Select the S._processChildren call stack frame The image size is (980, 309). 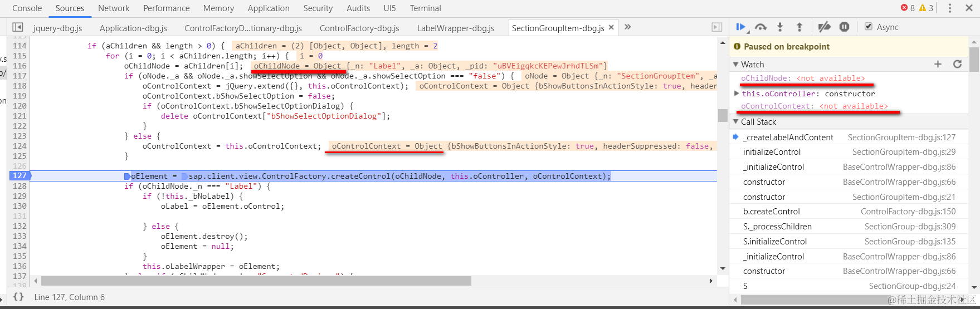pos(849,227)
